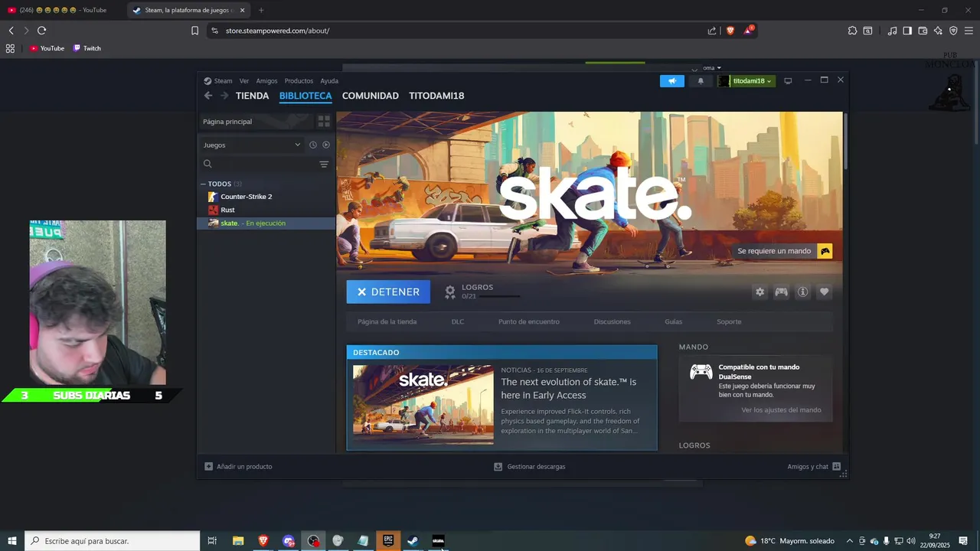Select Rust in the library list
Image resolution: width=980 pixels, height=551 pixels.
coord(266,210)
